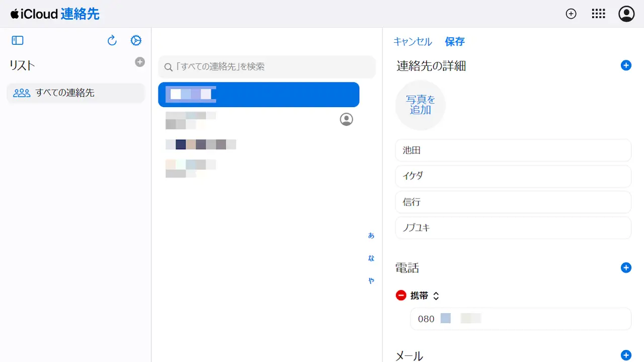Jump to な in the index
The image size is (644, 362).
371,258
